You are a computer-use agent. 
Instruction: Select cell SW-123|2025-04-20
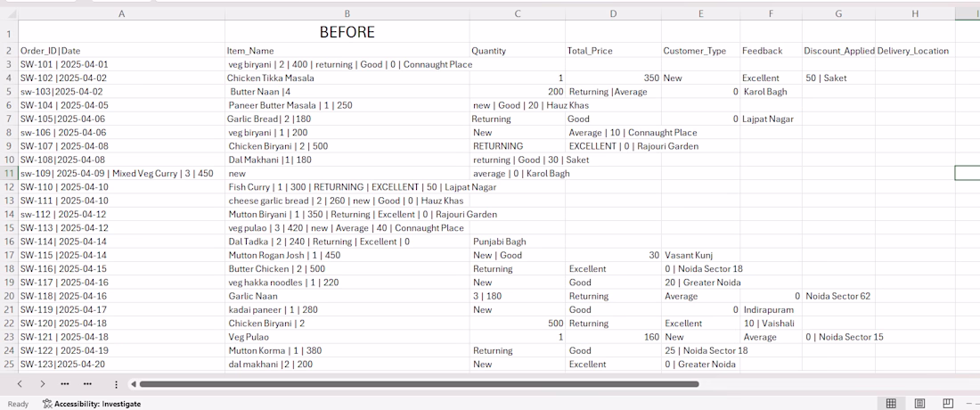pos(121,364)
